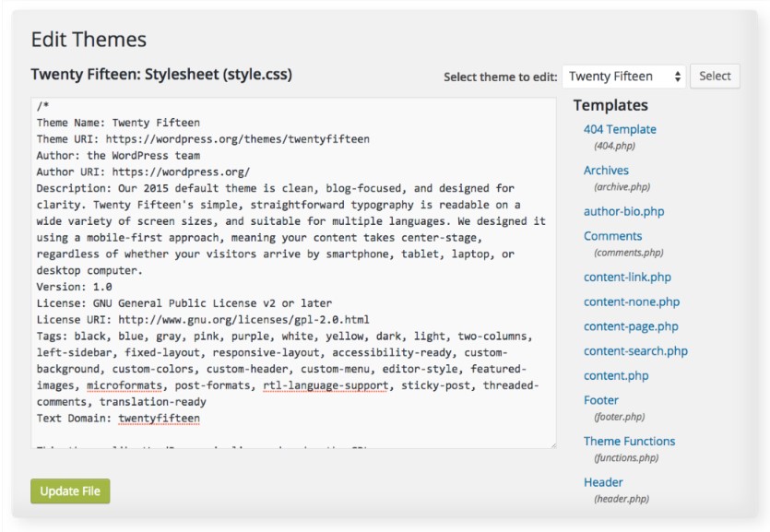
Task: Click the License URI line in the editor
Action: pos(203,320)
